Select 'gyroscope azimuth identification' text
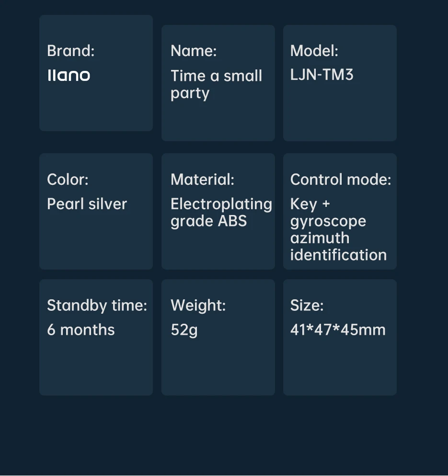Image resolution: width=448 pixels, height=476 pixels. coord(338,238)
